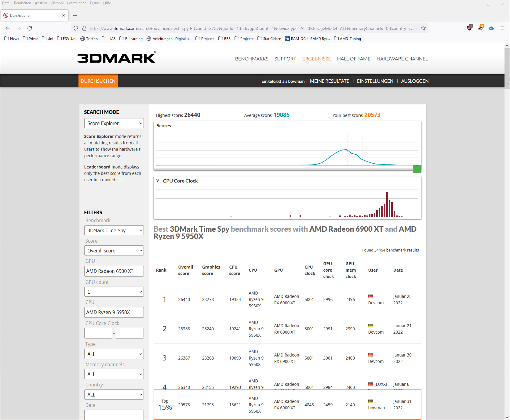Click the Date filter input field
This screenshot has height=420, width=510.
(x=114, y=415)
